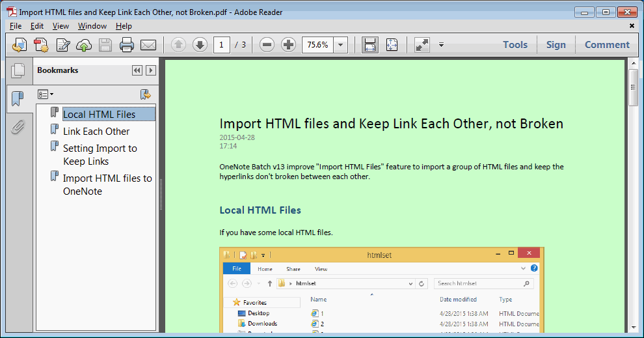This screenshot has width=644, height=338.
Task: Open the toolbar customize dropdown arrow
Action: [441, 45]
